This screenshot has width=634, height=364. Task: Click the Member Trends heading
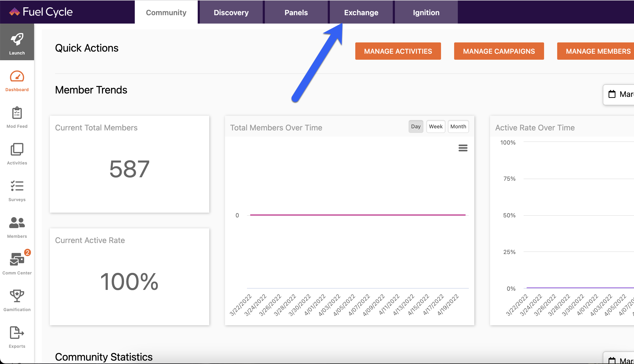point(91,90)
